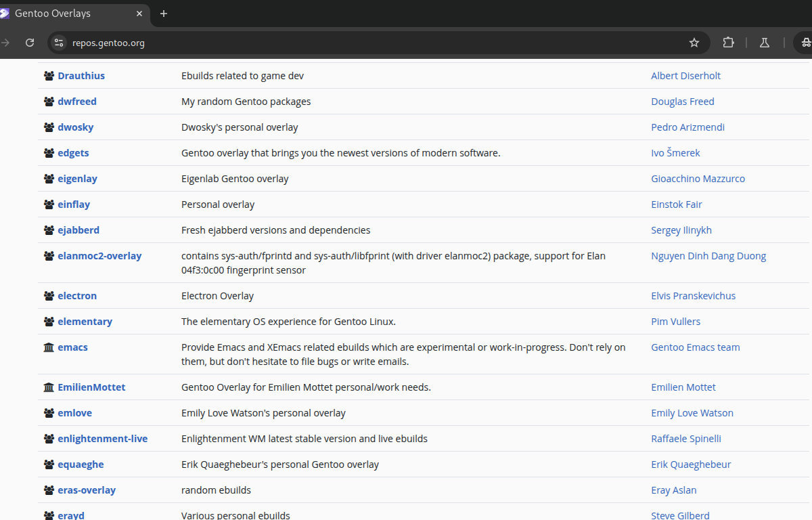Open the ejabberd overlay link
812x520 pixels.
pyautogui.click(x=78, y=230)
